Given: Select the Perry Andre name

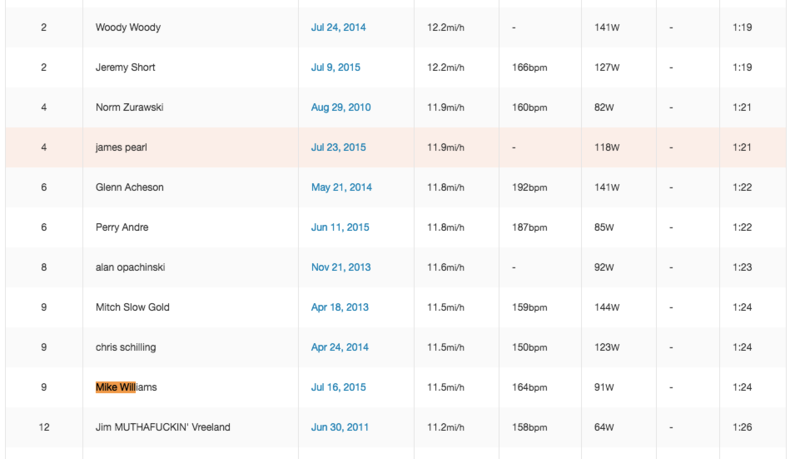Looking at the screenshot, I should pos(122,228).
